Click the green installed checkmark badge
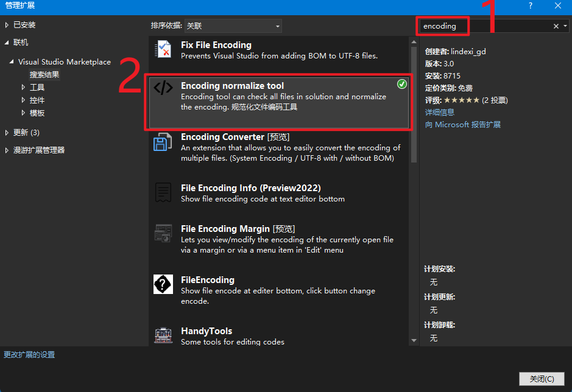The height and width of the screenshot is (392, 572). 401,84
